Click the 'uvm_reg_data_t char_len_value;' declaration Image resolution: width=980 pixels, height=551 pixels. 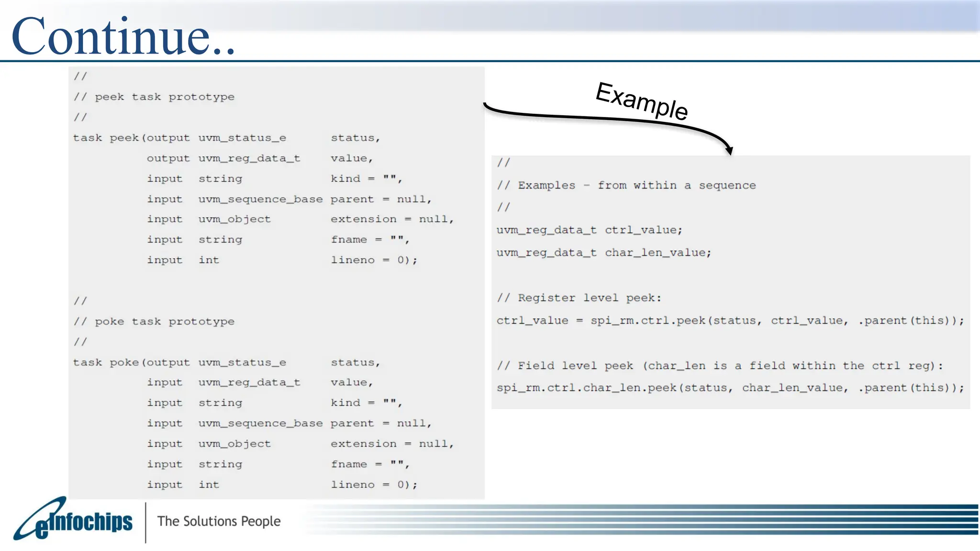point(604,253)
